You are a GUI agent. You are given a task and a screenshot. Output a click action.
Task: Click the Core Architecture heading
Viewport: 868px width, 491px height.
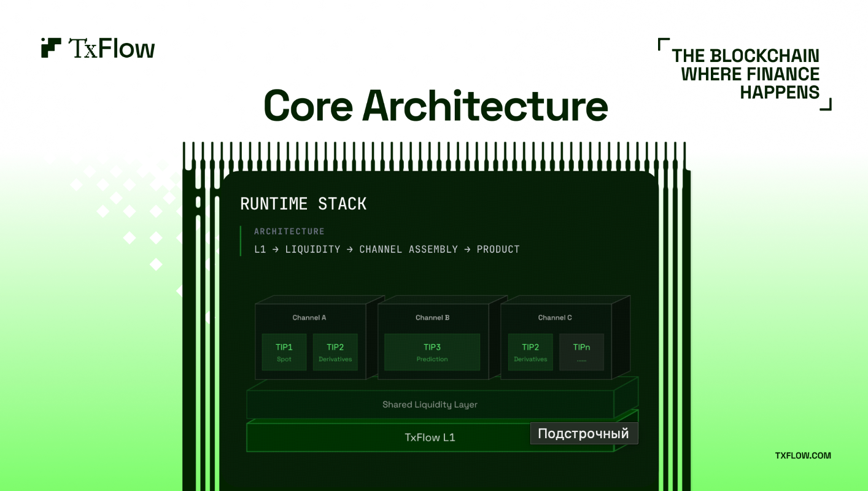tap(435, 105)
